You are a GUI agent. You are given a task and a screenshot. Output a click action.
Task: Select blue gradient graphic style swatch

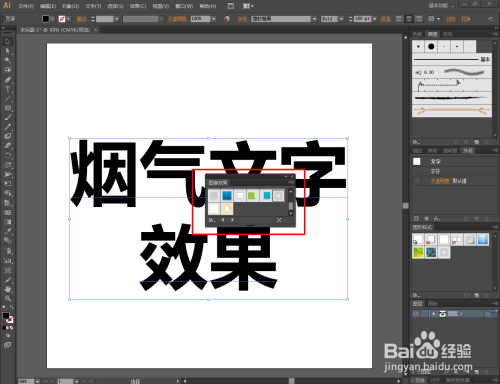[x=483, y=240]
